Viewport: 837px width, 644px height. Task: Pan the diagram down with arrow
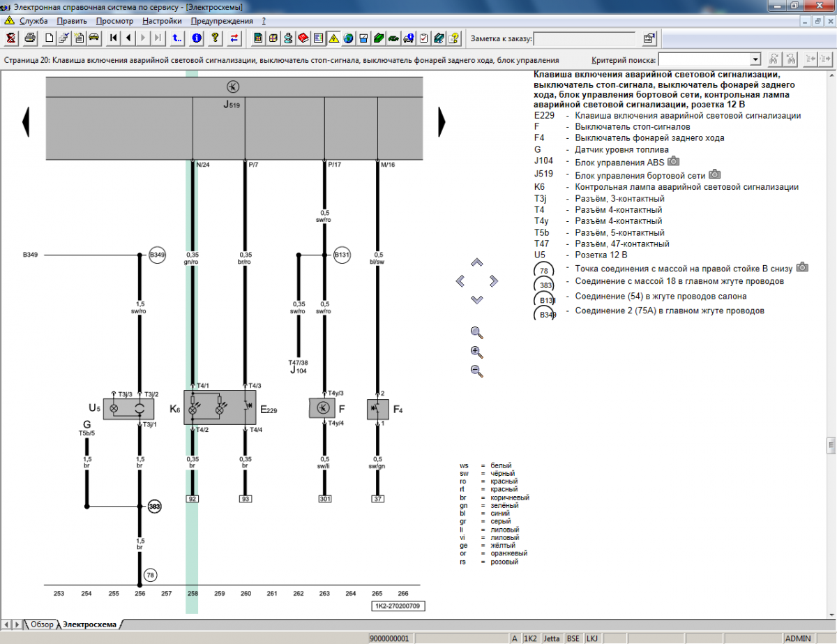coord(477,299)
